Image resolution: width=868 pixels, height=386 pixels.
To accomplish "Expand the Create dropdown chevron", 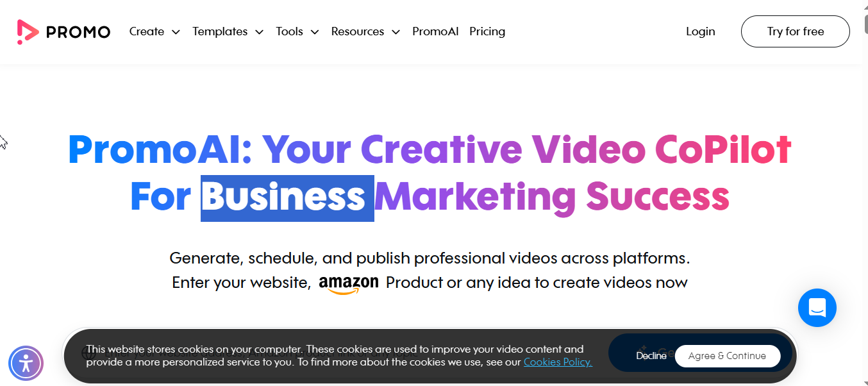I will point(176,32).
